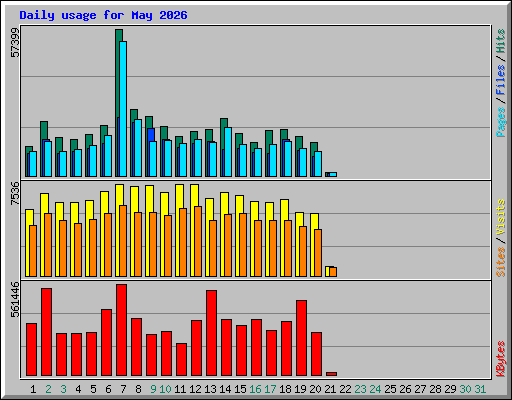The height and width of the screenshot is (400, 512).
Task: Click the 561446 axis value
Action: [15, 300]
